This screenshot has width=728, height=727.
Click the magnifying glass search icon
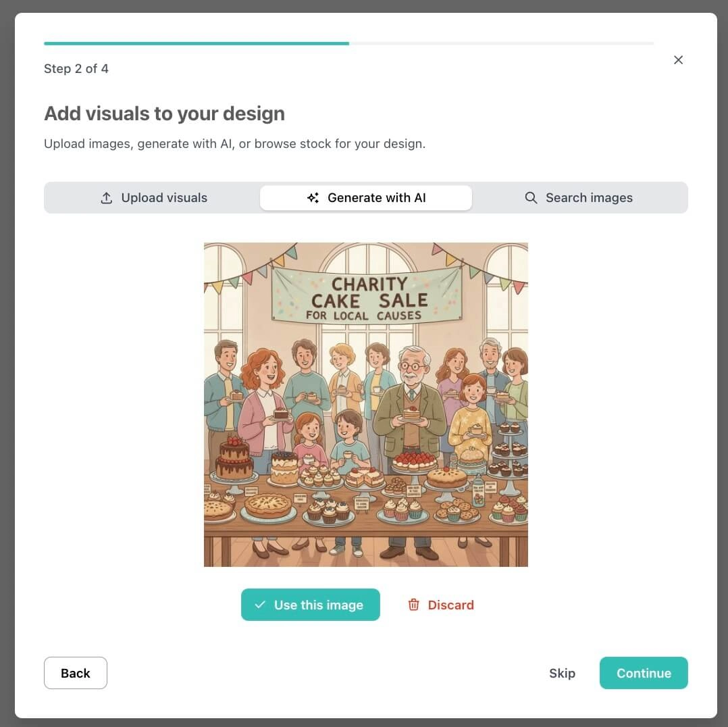click(x=531, y=198)
